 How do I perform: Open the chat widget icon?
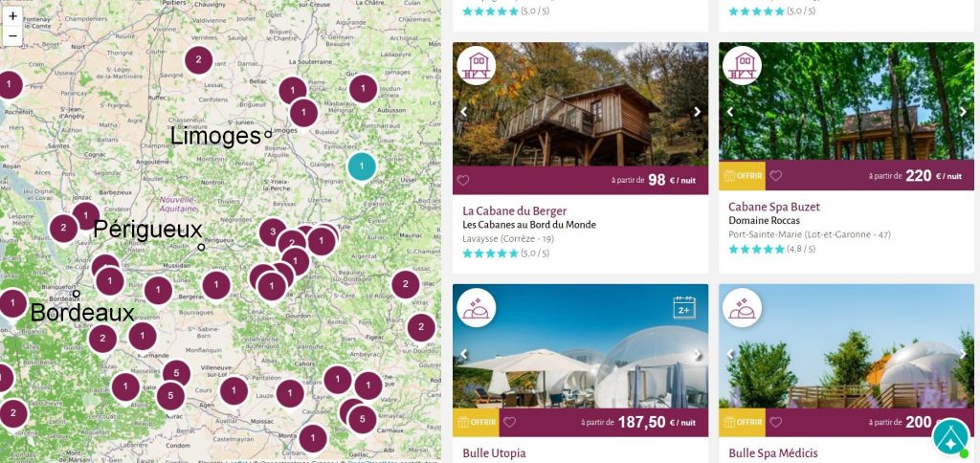pyautogui.click(x=950, y=437)
